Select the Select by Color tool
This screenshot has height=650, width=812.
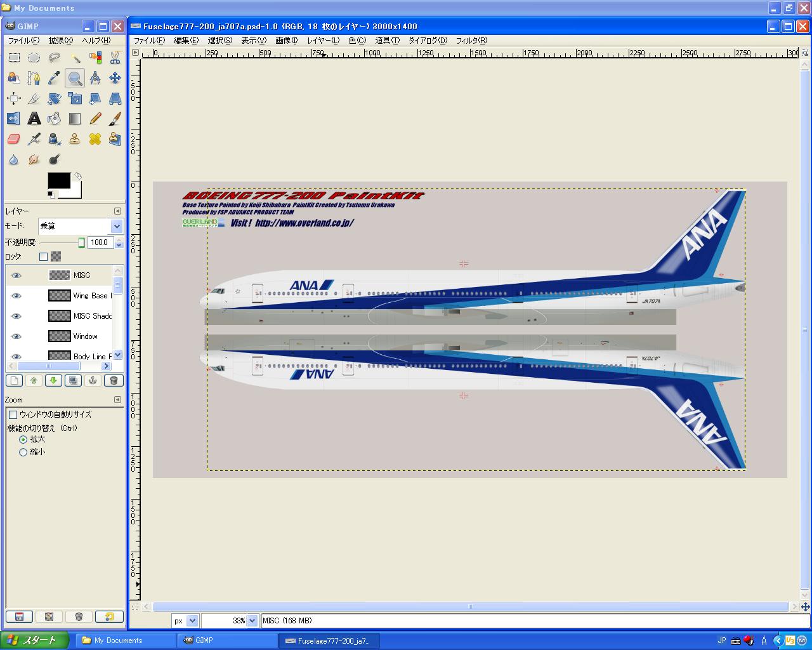pos(95,58)
